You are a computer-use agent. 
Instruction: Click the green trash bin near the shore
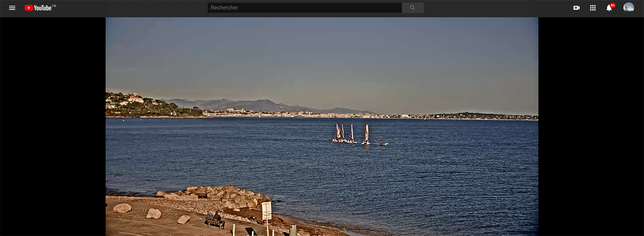coord(293,230)
